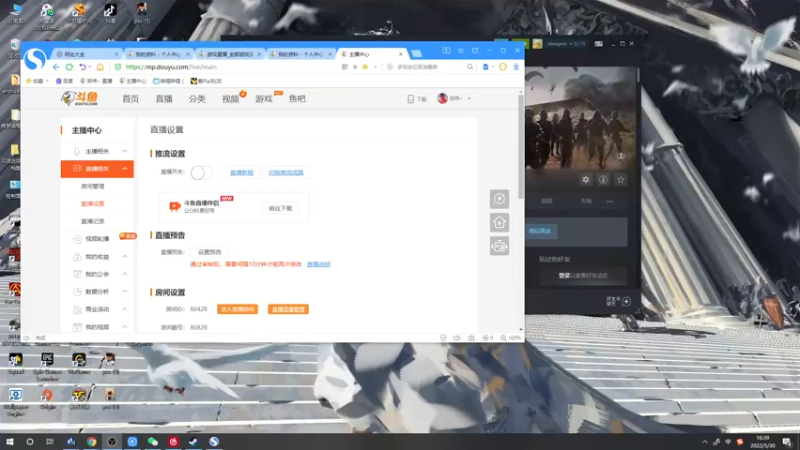This screenshot has width=800, height=450.
Task: Click the phone download icon in header
Action: pyautogui.click(x=410, y=99)
